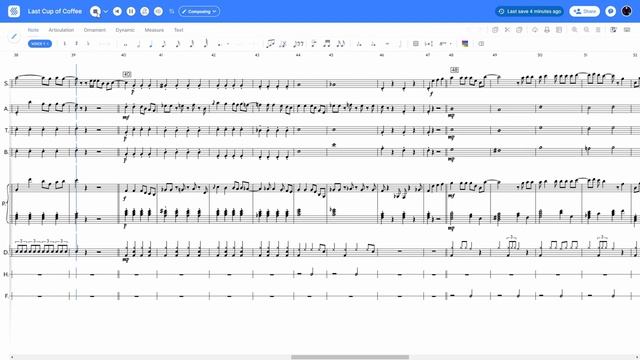
Task: Switch to the Articulation tab
Action: [61, 30]
